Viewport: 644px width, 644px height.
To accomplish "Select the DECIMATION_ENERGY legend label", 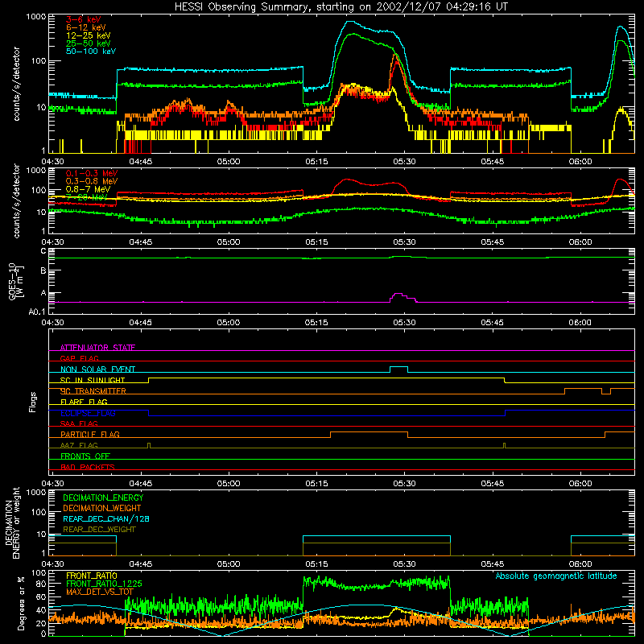I will coord(103,497).
